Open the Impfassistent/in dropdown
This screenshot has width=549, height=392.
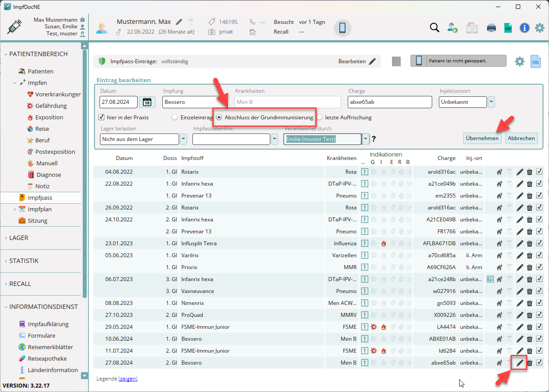[275, 139]
